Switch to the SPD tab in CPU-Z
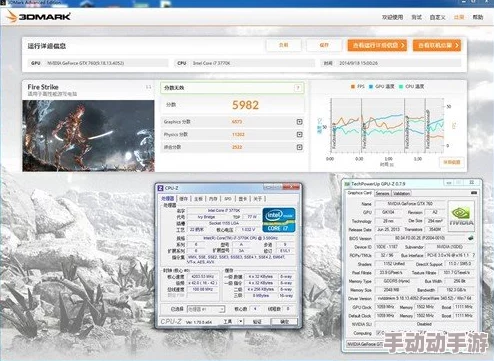 coord(228,199)
